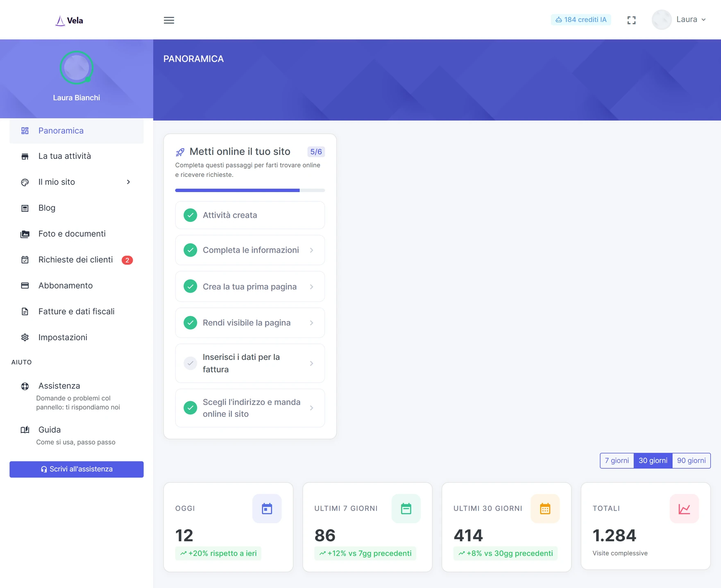This screenshot has width=721, height=588.
Task: Enter fullscreen mode via the expand icon
Action: pos(631,20)
